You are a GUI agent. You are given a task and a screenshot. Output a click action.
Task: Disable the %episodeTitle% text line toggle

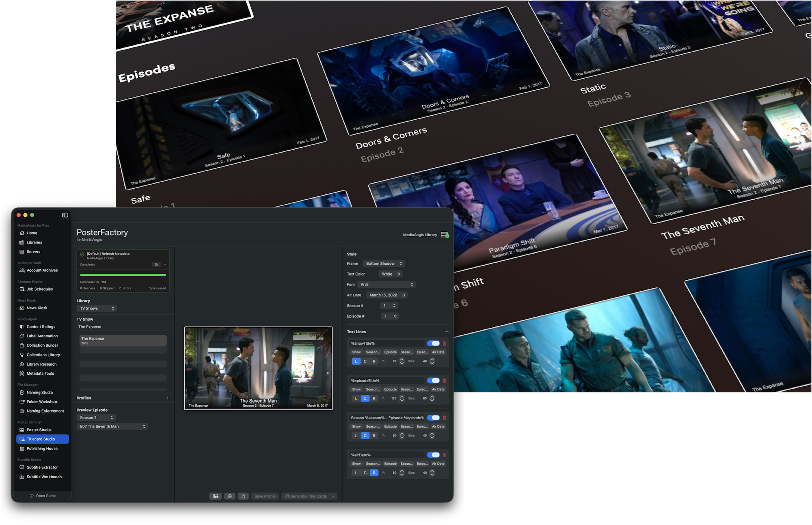434,380
